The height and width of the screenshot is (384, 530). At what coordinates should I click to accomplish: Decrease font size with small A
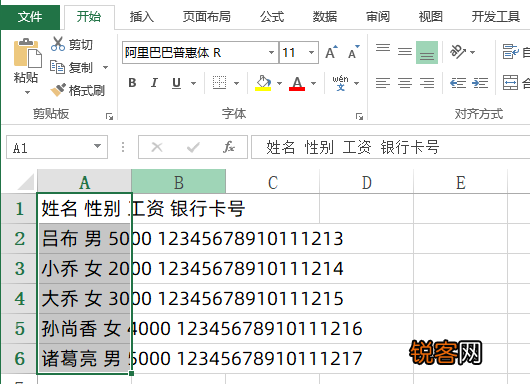[x=354, y=52]
